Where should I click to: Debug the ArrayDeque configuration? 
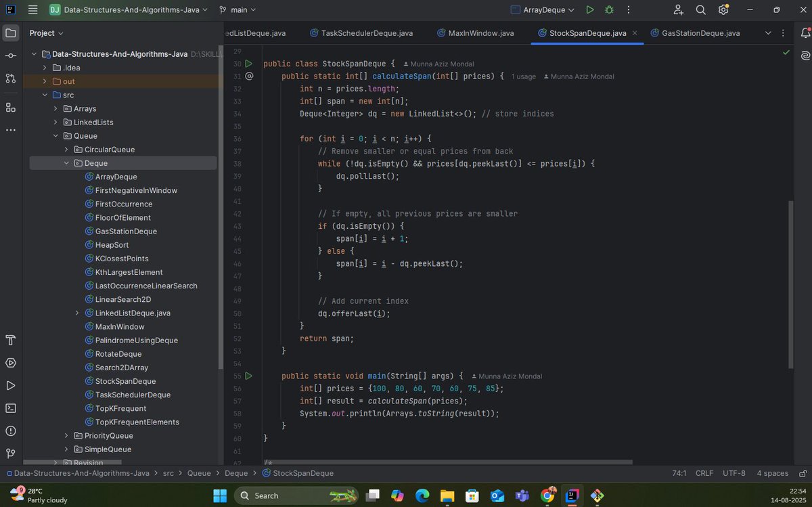[x=609, y=10]
